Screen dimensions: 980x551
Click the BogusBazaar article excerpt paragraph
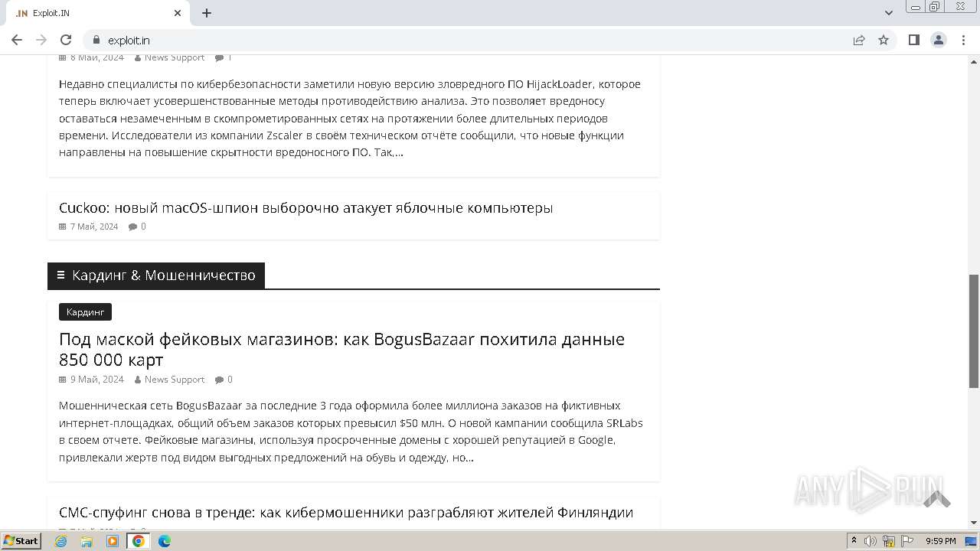[351, 432]
